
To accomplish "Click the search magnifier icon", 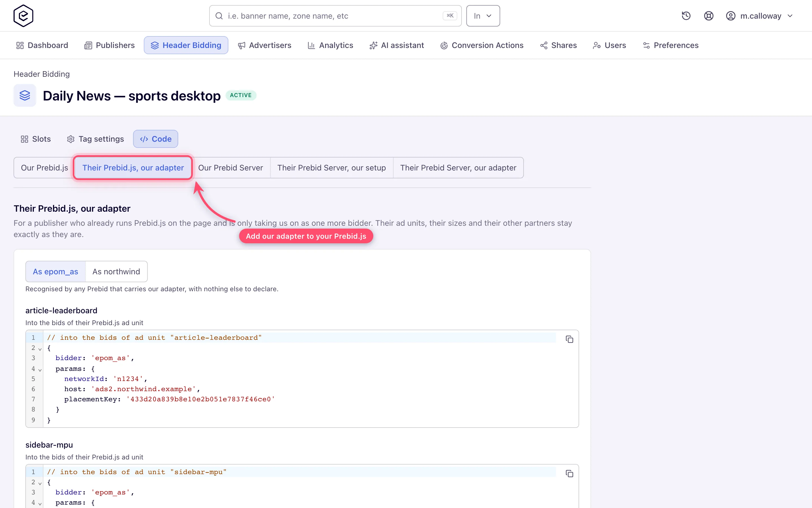I will pyautogui.click(x=219, y=16).
